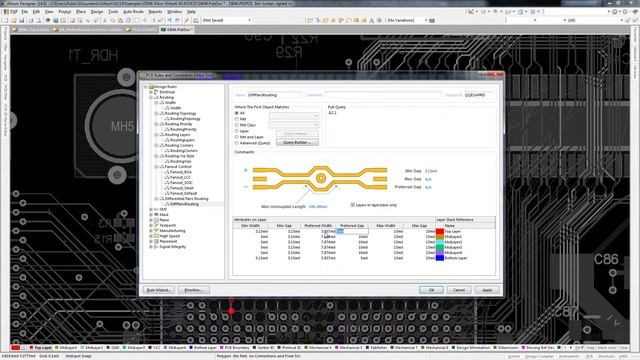Click the Cut scissors icon in toolbar

click(104, 20)
